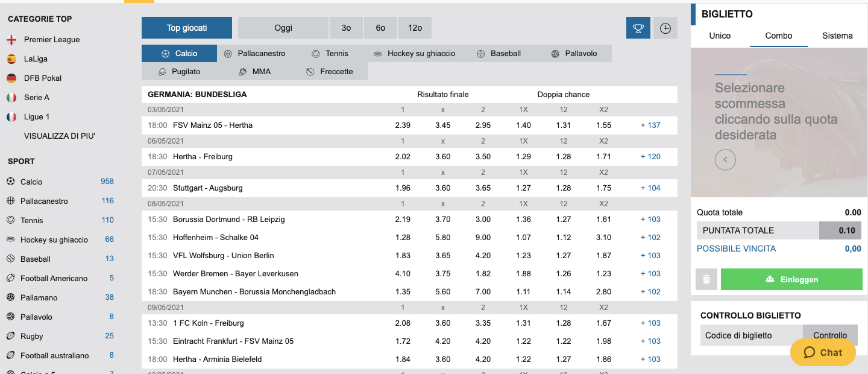Switch to the Sistema bet slip tab
Screen dimensions: 868x374
[837, 36]
